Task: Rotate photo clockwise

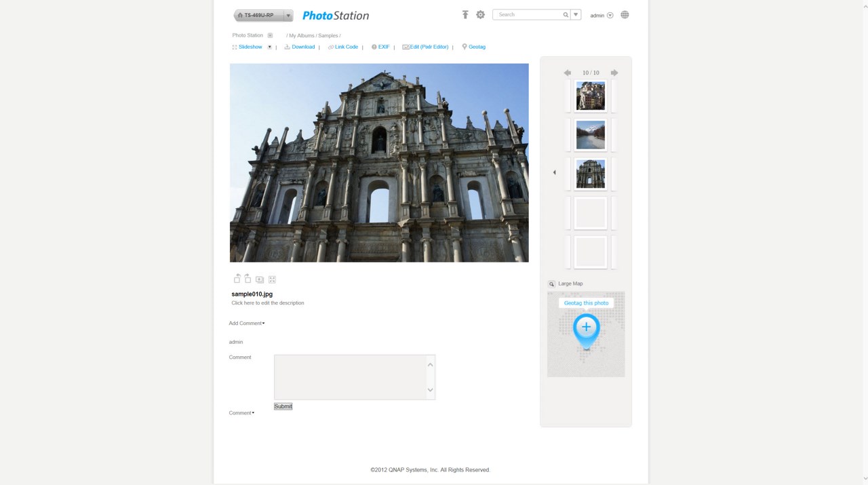Action: coord(248,279)
